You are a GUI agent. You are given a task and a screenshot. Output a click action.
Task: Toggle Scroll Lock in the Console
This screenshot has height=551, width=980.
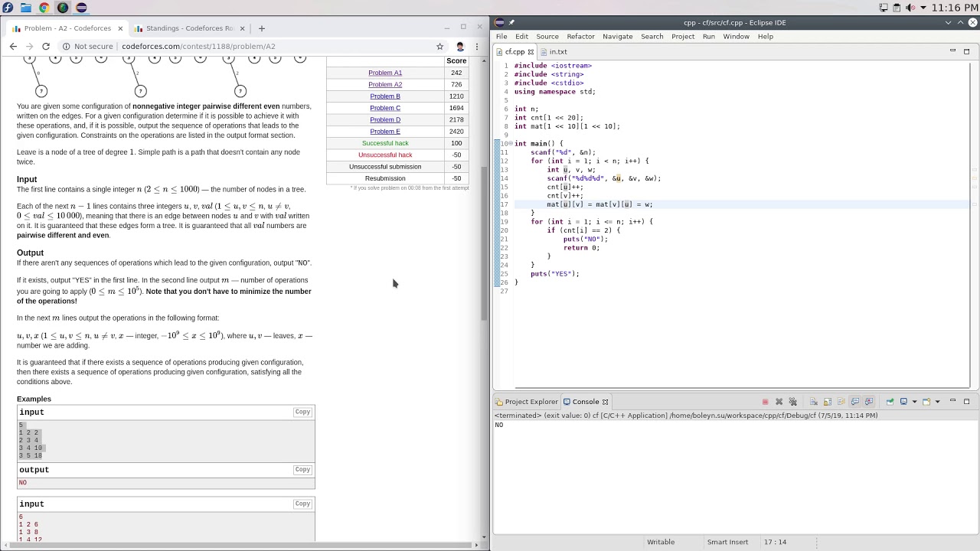[828, 402]
